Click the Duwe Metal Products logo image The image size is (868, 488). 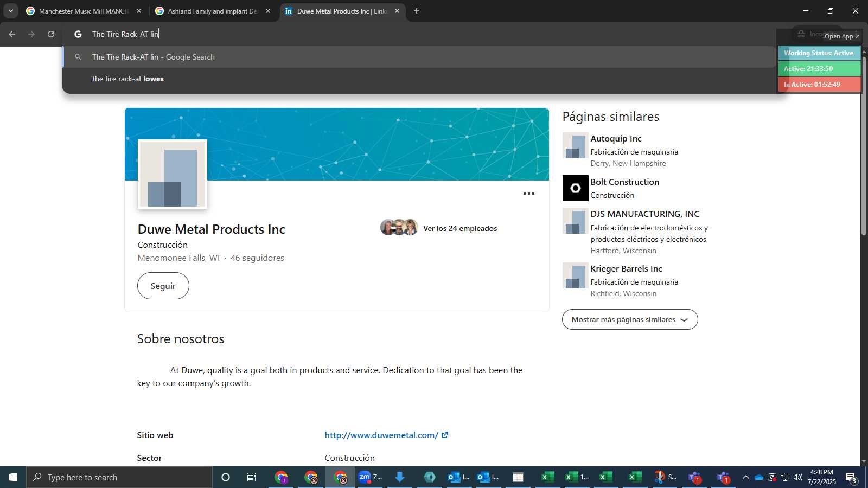pos(173,174)
